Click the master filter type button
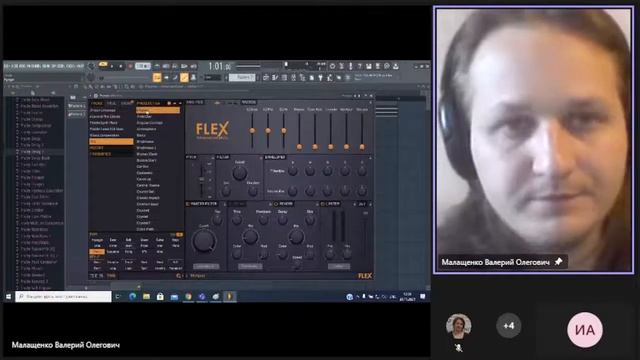The height and width of the screenshot is (360, 640). [206, 266]
